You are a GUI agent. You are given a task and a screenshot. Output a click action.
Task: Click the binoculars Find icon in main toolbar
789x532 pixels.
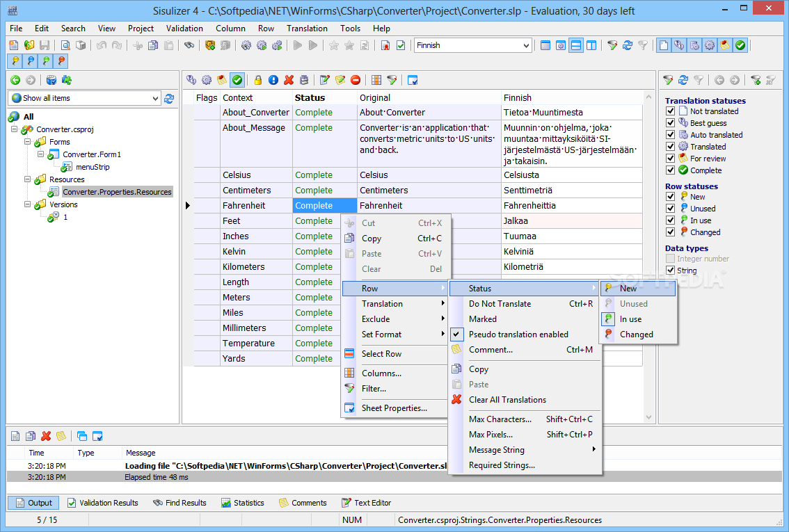(x=189, y=45)
